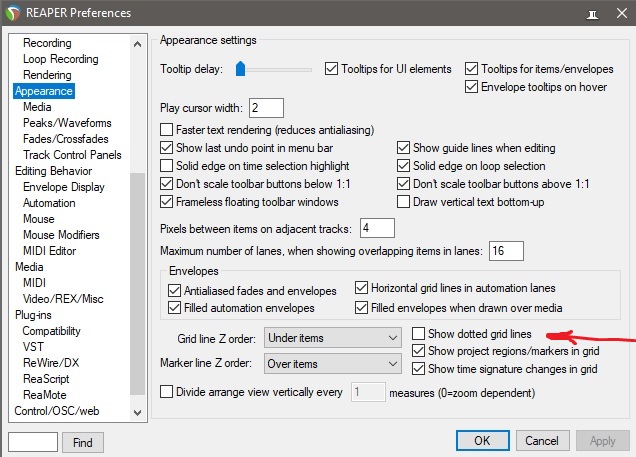
Task: Toggle Show last undo point in menu bar
Action: [x=166, y=148]
